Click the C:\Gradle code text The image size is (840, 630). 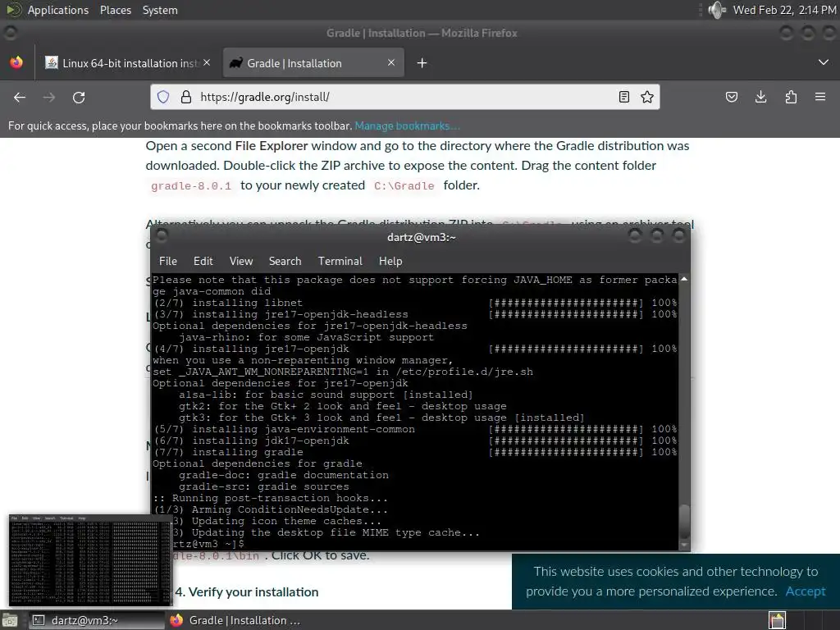click(x=404, y=186)
